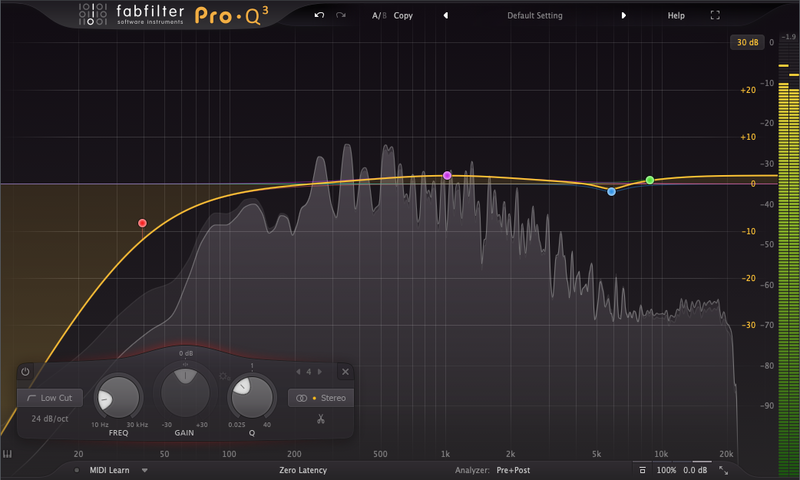The width and height of the screenshot is (800, 480).
Task: Toggle the gain-Q interaction gear icon
Action: pos(224,376)
